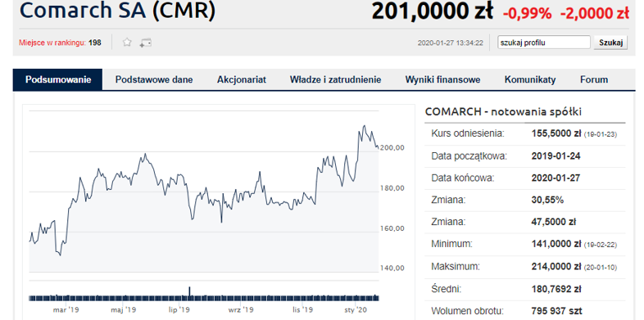Open the Forum tab

point(594,79)
